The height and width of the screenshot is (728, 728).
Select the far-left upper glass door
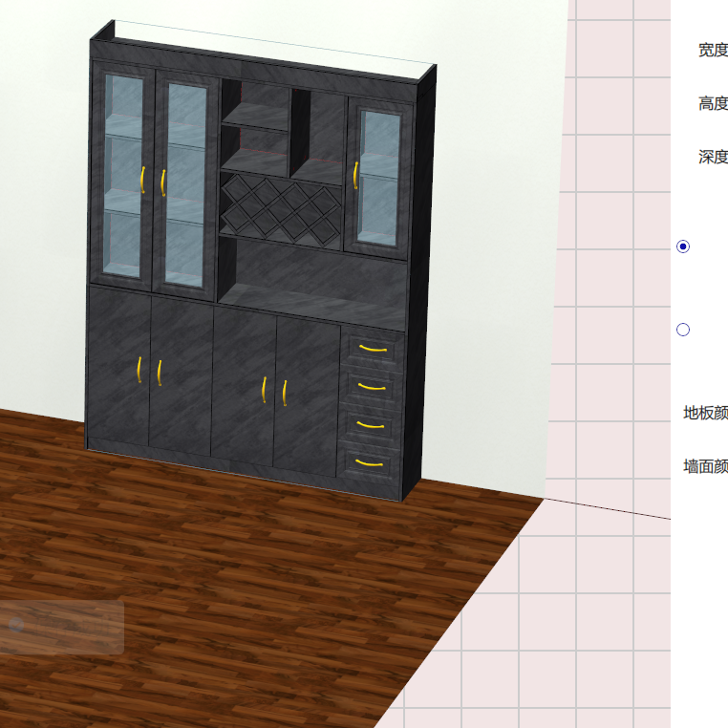click(123, 177)
